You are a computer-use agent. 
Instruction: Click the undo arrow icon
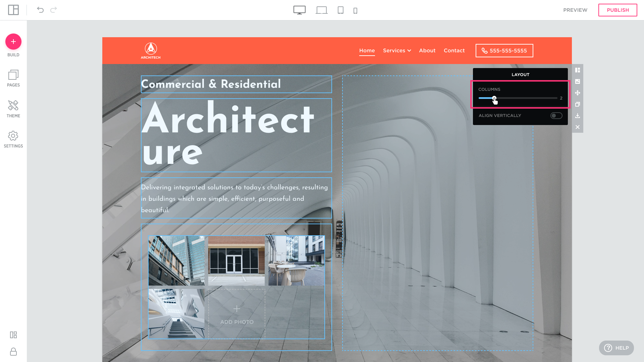(x=40, y=10)
